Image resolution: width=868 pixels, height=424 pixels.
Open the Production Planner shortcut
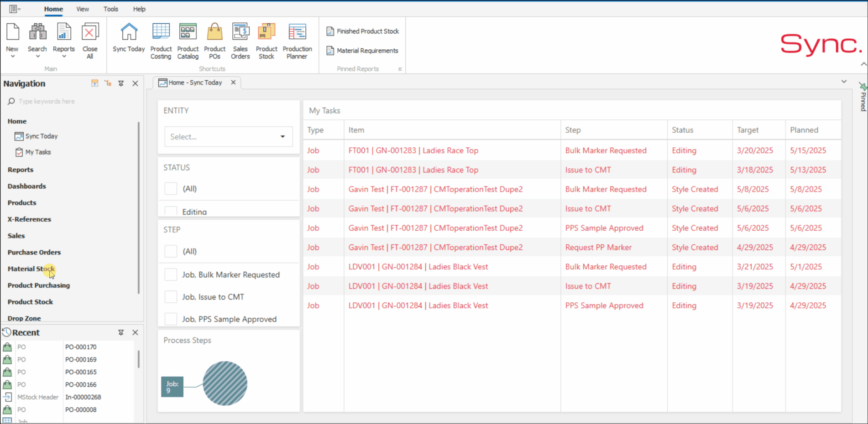click(x=297, y=41)
